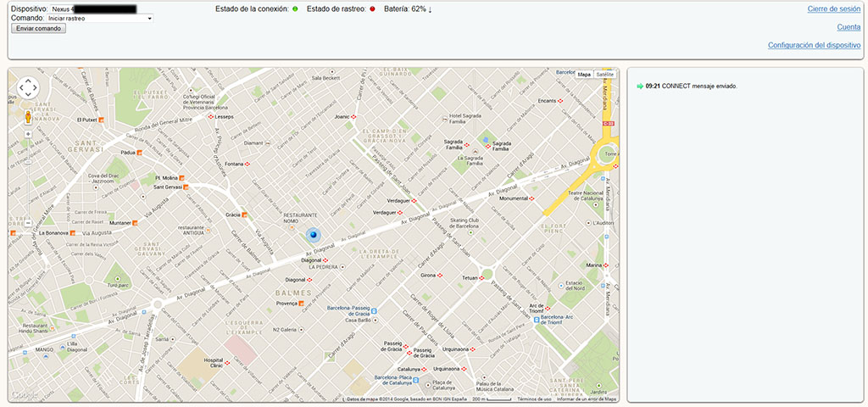Click the Diagonal metro station icon
868x407 pixels.
310,279
